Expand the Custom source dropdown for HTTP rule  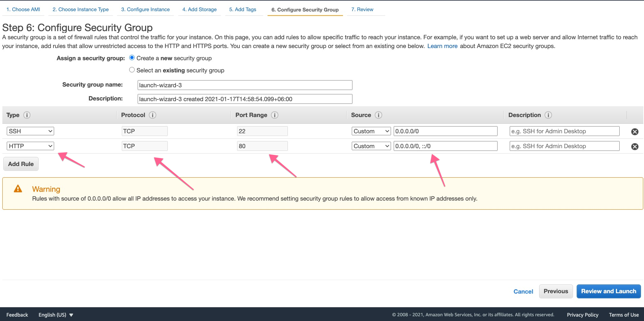(371, 146)
